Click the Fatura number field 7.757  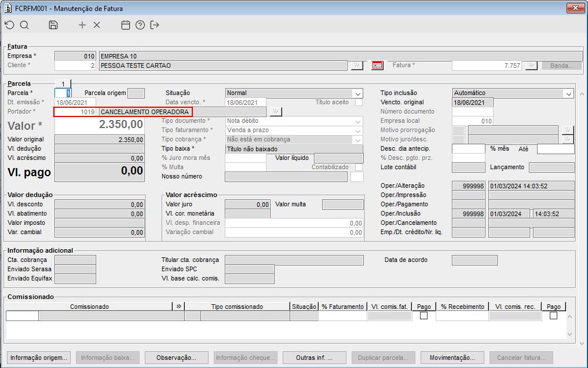click(487, 65)
